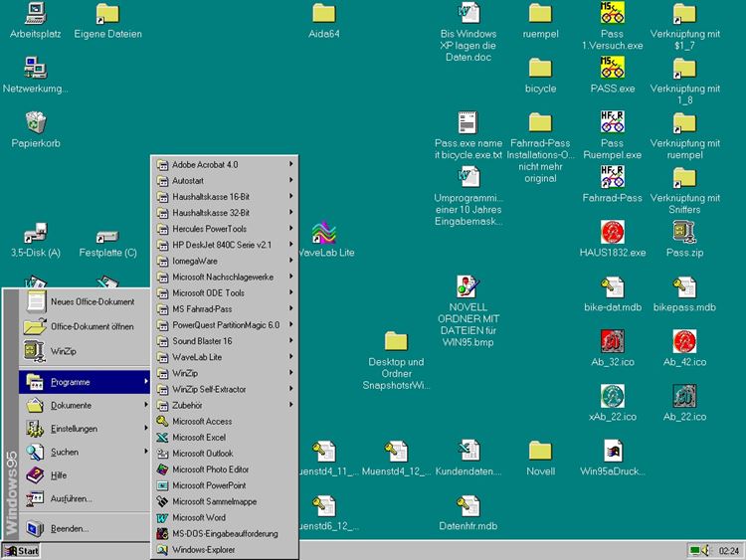The image size is (746, 560).
Task: Launch Microsoft Excel from Programme menu
Action: tap(225, 438)
